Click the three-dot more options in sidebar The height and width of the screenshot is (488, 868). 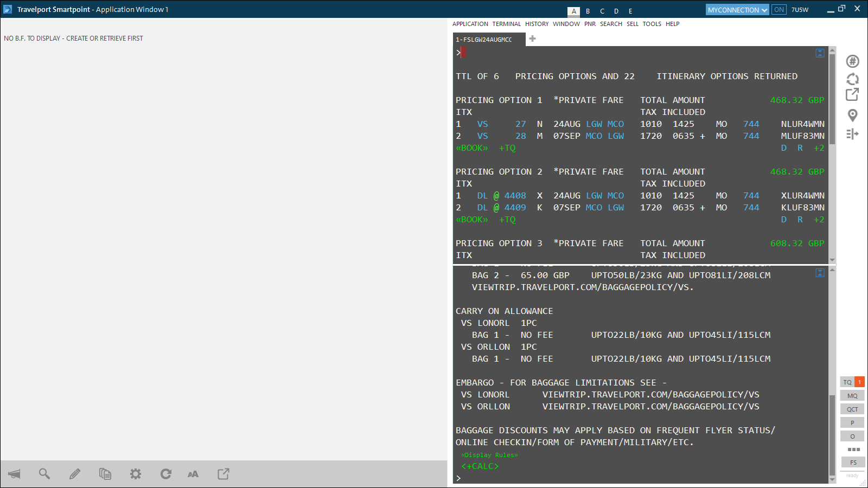pos(854,450)
